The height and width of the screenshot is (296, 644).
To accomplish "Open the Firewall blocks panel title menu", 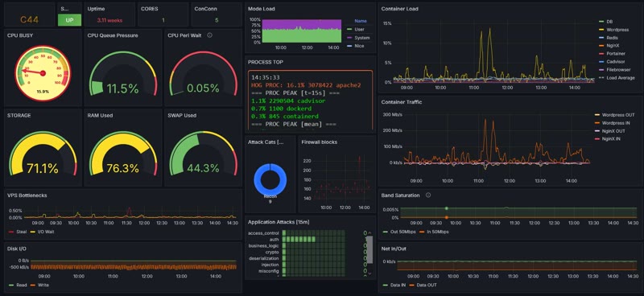I will [319, 142].
